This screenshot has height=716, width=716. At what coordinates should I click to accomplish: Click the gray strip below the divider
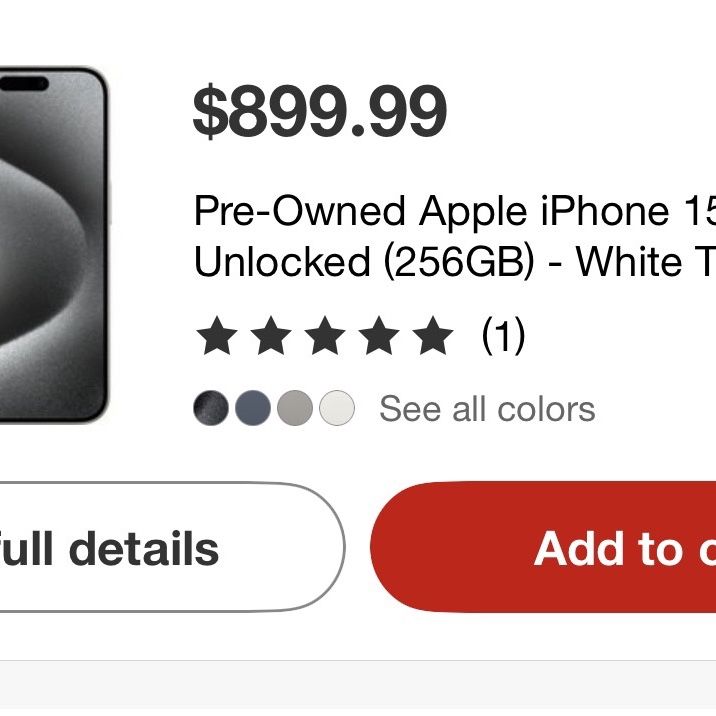358,689
